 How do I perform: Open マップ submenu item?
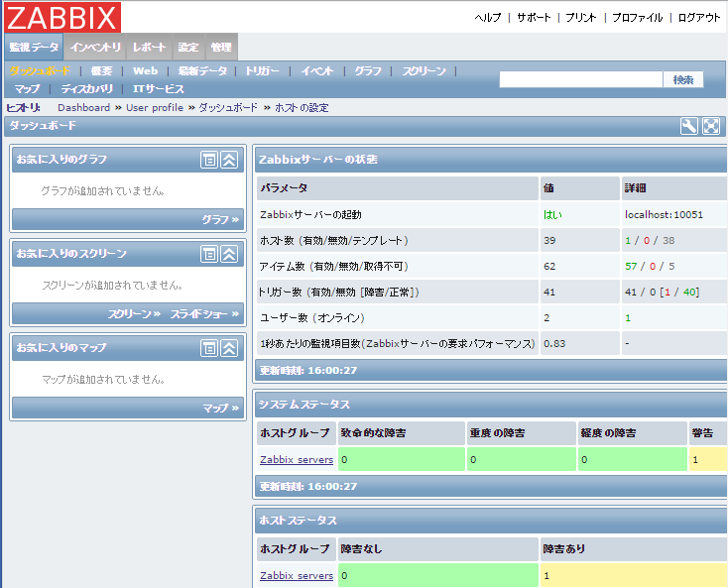[x=27, y=88]
